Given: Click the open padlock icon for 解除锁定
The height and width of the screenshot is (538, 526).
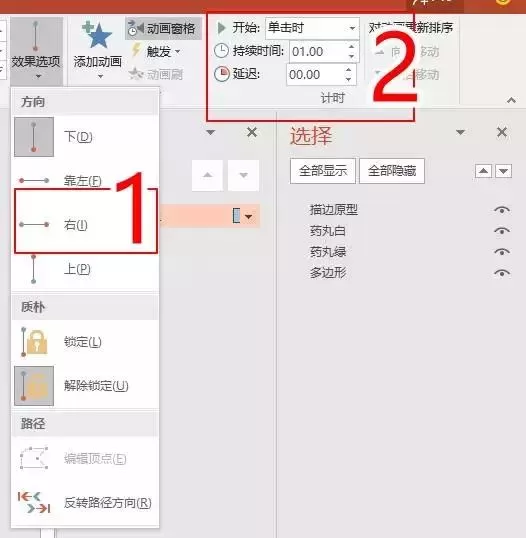Looking at the screenshot, I should 34,386.
